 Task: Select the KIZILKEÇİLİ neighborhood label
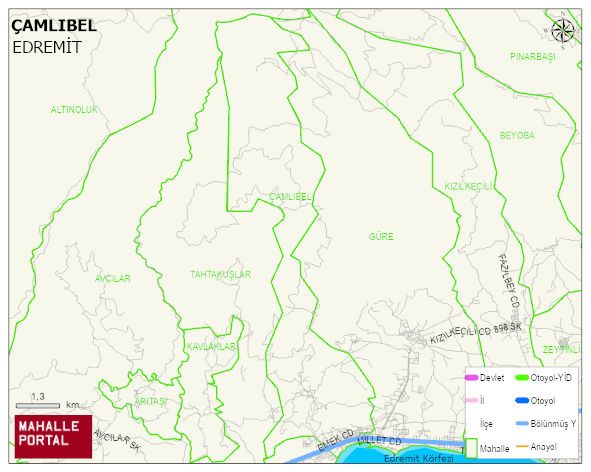(x=468, y=186)
